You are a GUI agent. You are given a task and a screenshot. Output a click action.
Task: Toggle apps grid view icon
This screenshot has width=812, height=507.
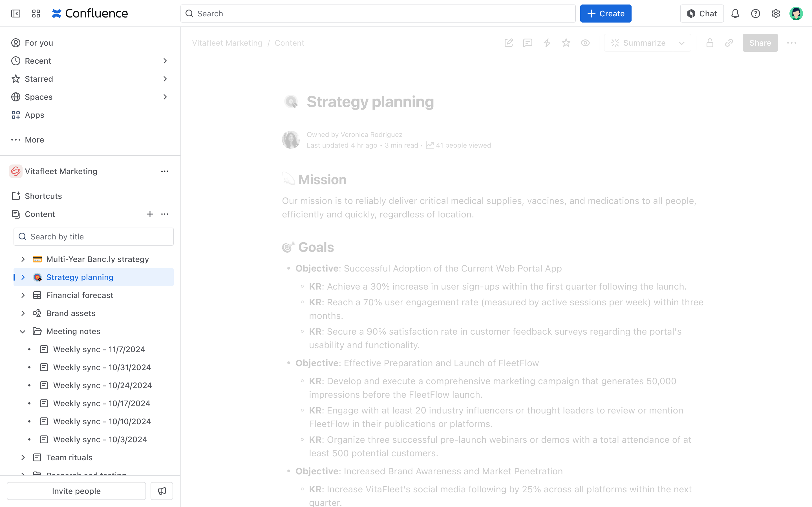[36, 13]
